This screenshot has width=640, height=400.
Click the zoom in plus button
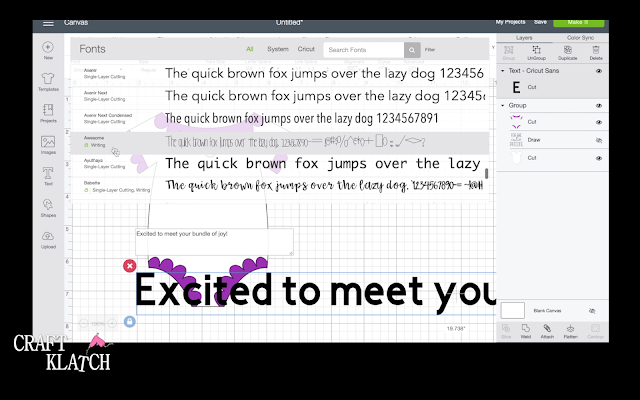[112, 324]
